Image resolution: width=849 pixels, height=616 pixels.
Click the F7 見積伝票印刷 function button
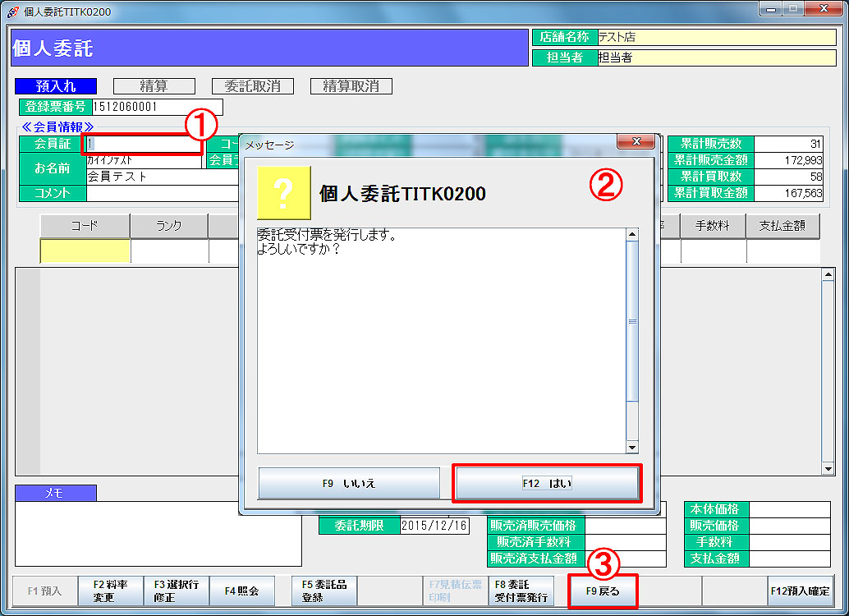(456, 591)
